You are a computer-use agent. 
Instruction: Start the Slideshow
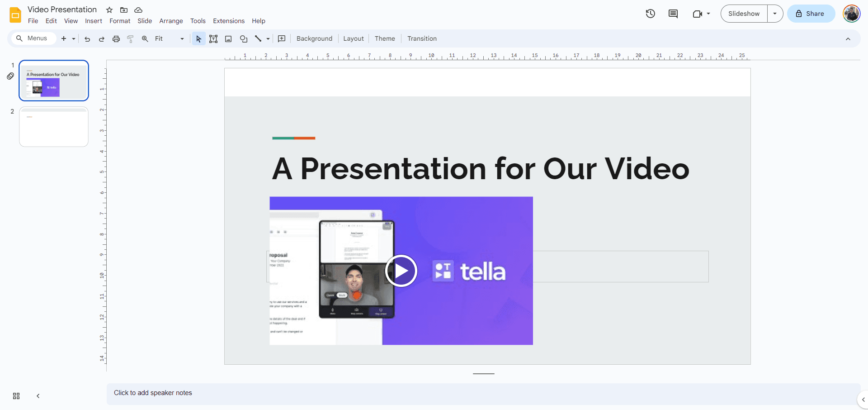pos(744,14)
